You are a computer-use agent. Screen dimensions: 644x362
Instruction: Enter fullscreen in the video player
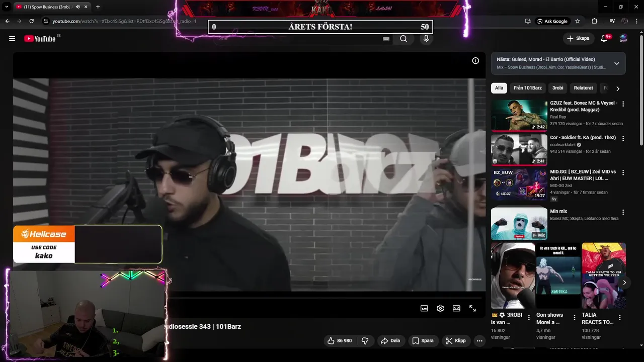[x=472, y=308]
